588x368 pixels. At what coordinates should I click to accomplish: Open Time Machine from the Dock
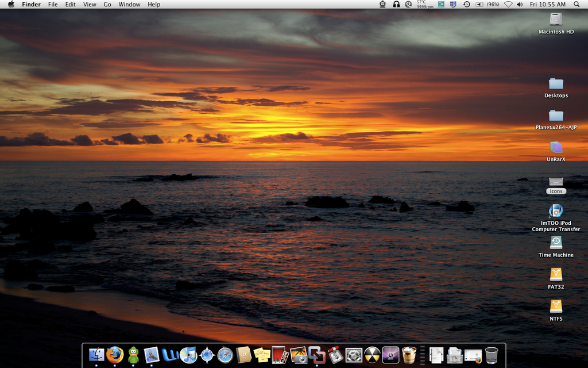click(390, 355)
